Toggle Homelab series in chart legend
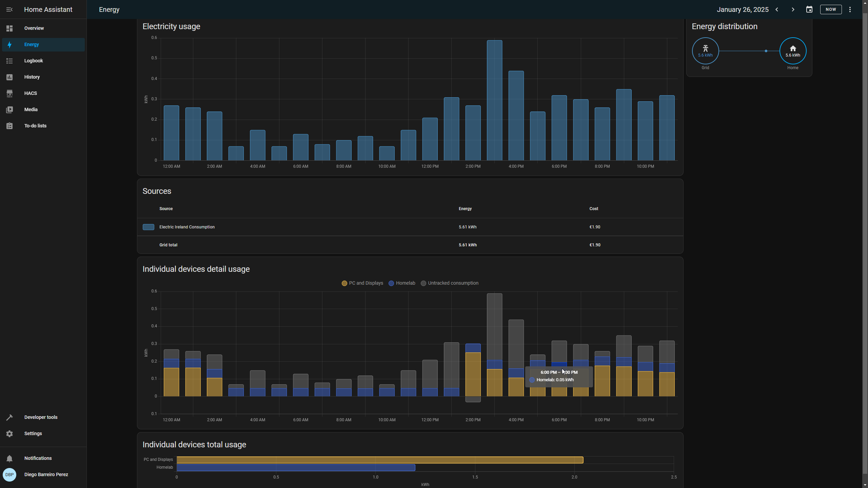Viewport: 868px width, 488px height. (402, 283)
